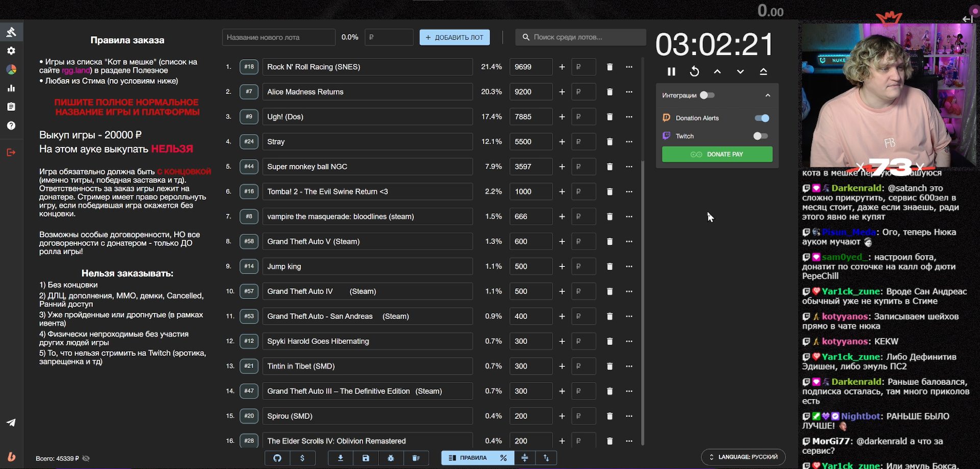This screenshot has width=980, height=469.
Task: Click the red logout icon in sidebar
Action: coord(11,152)
